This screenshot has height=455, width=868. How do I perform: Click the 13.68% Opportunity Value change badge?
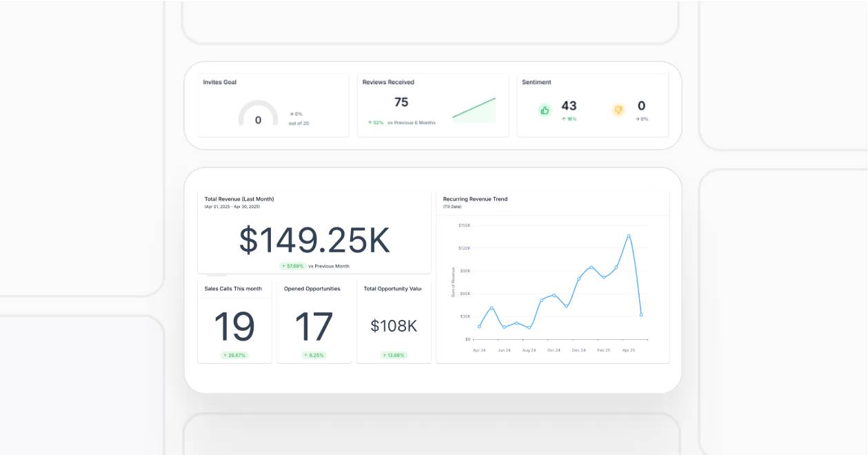point(394,356)
